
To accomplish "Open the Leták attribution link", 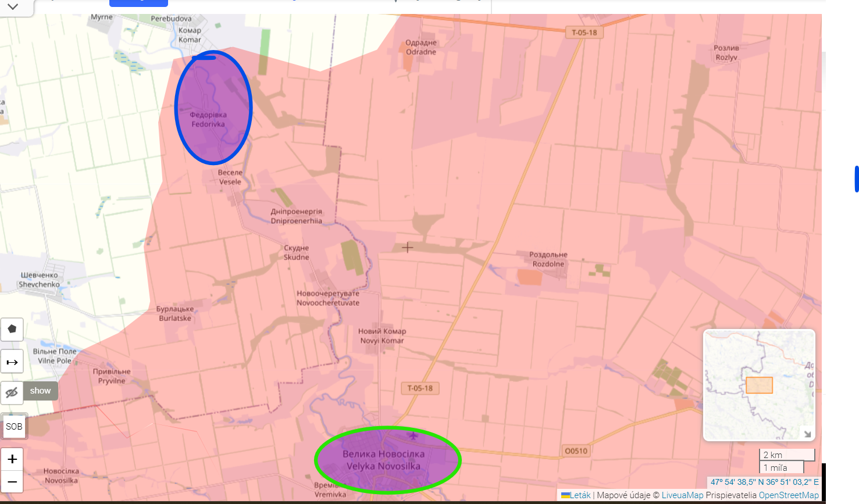I will point(579,495).
